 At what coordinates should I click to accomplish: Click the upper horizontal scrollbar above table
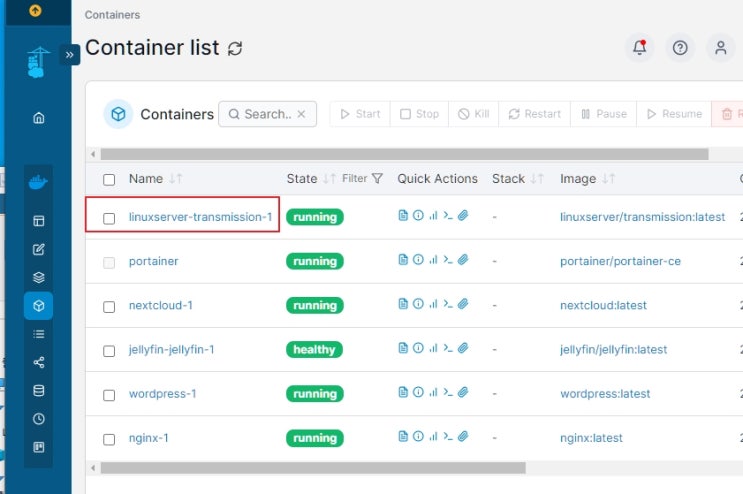tap(404, 154)
